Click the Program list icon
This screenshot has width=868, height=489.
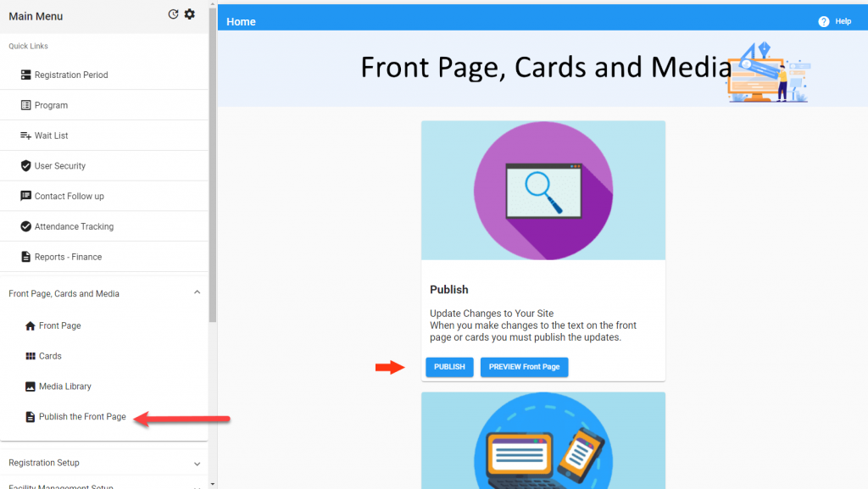tap(25, 105)
